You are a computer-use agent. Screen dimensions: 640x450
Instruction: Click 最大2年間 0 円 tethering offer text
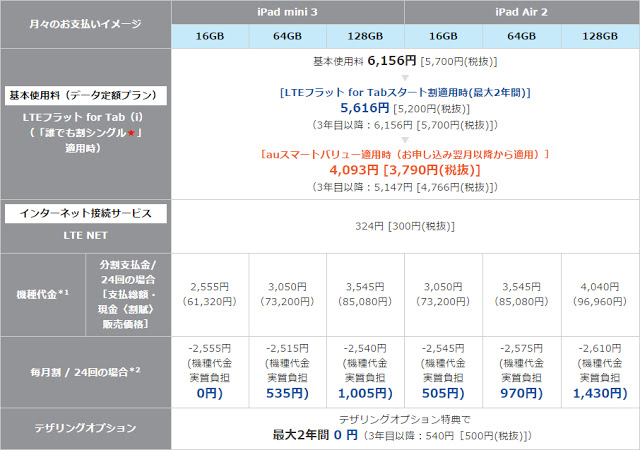315,435
